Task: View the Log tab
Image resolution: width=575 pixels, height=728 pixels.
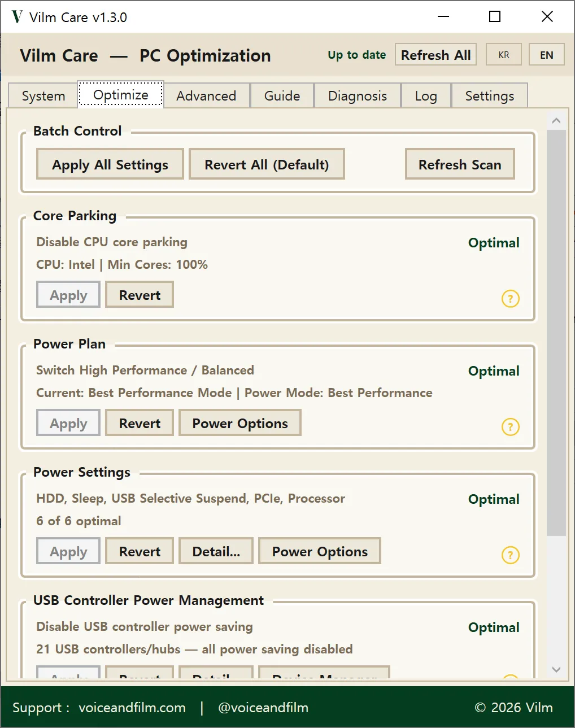Action: [426, 96]
